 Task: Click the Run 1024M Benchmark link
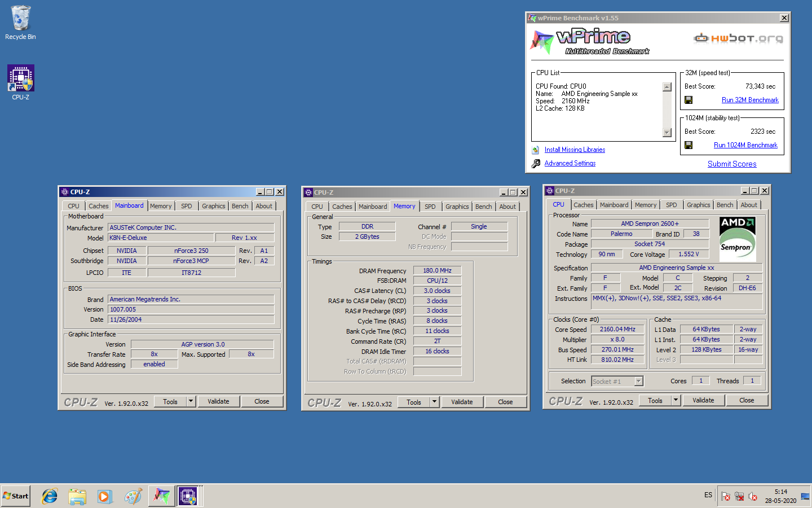coord(745,145)
